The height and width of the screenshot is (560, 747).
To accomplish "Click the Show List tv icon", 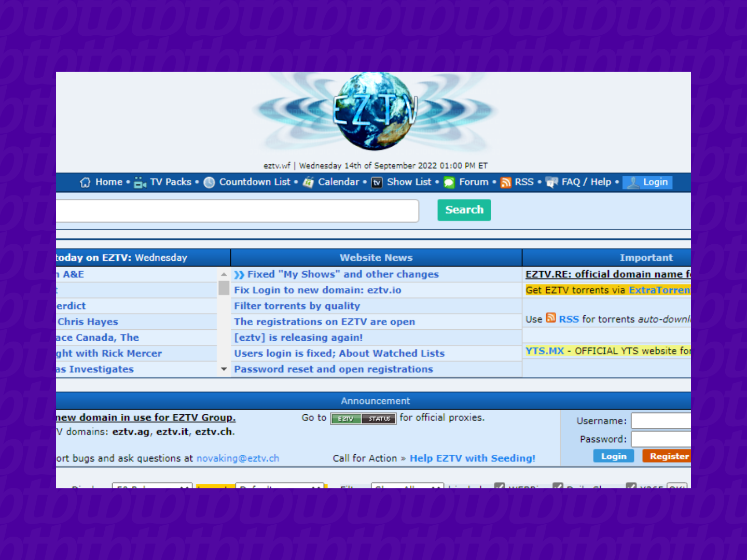I will tap(377, 183).
